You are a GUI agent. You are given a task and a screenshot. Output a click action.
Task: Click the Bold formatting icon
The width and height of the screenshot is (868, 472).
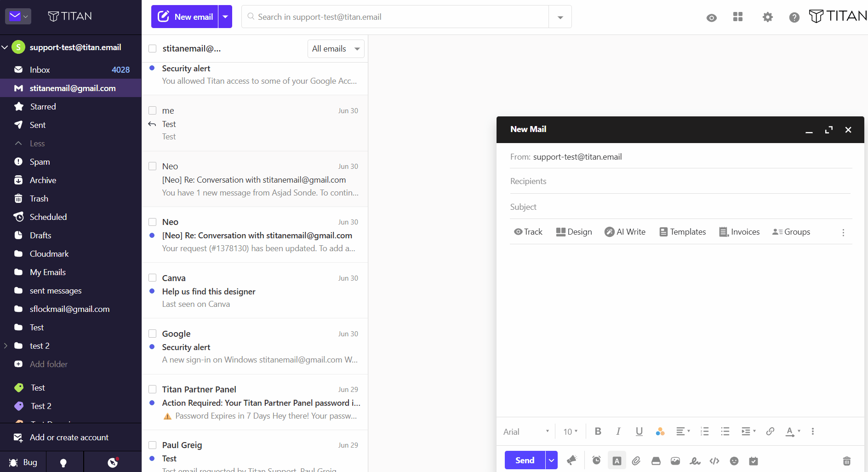[598, 432]
